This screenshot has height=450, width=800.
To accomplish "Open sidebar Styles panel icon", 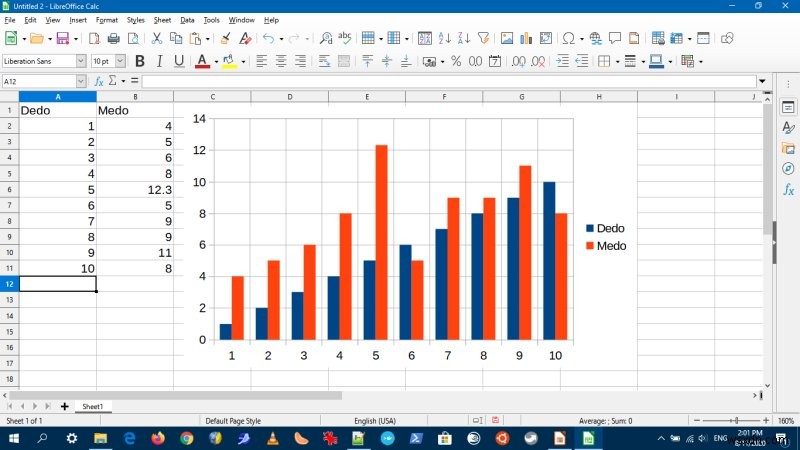I will tap(788, 128).
